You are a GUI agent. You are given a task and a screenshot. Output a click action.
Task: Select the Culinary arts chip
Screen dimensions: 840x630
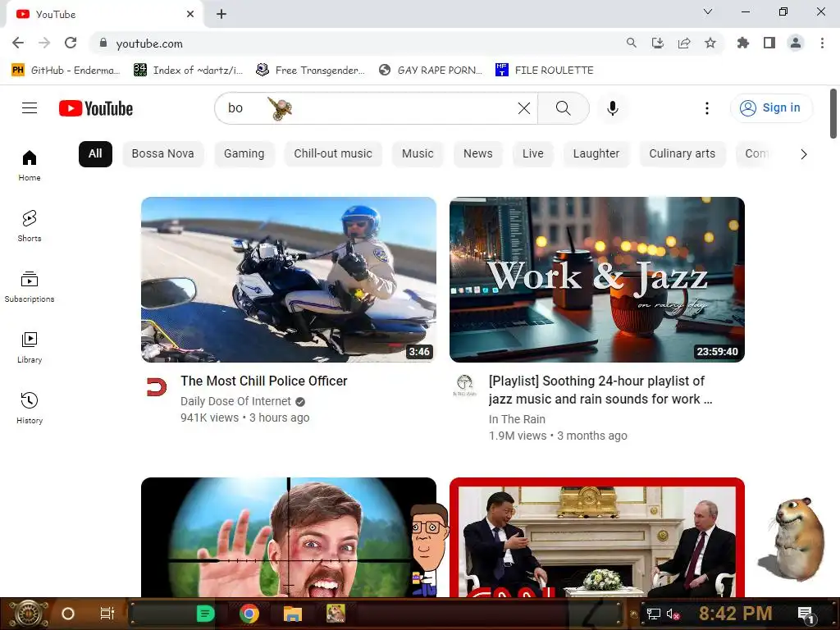(x=682, y=153)
